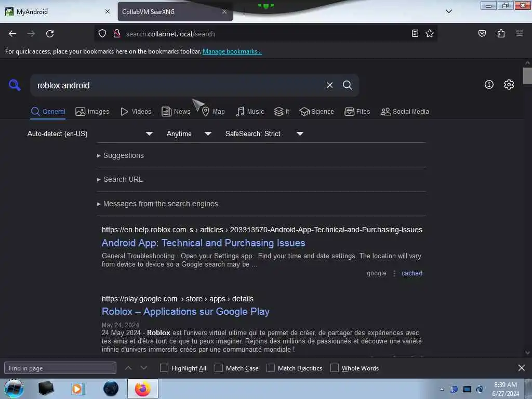Viewport: 532px width, 399px height.
Task: Clear the roblox android search query
Action: 329,85
